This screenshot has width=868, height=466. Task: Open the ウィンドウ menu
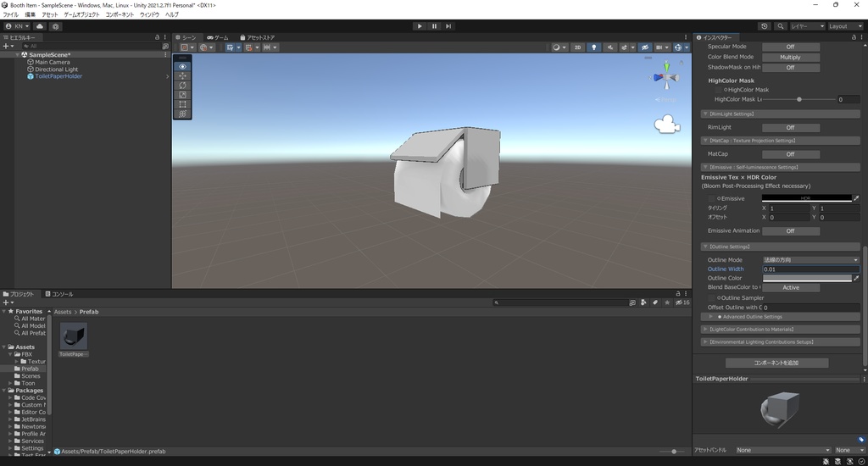(x=149, y=14)
